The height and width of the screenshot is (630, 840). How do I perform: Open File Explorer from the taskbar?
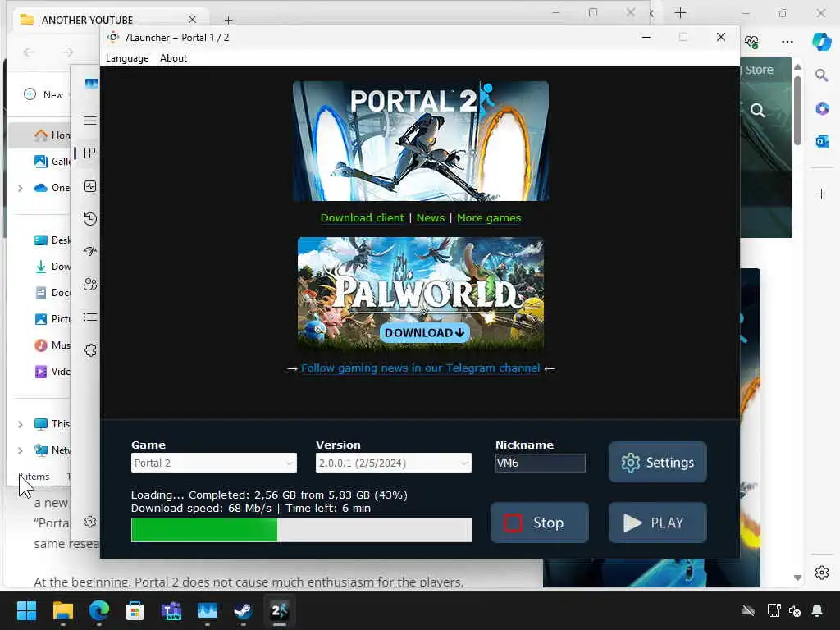62,610
